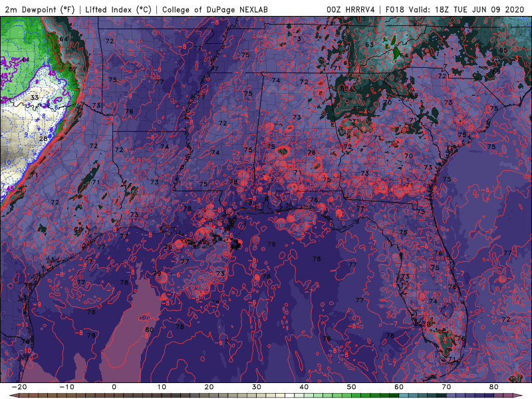Click the '20' colorbar tick label
Image resolution: width=532 pixels, height=399 pixels.
click(x=209, y=387)
